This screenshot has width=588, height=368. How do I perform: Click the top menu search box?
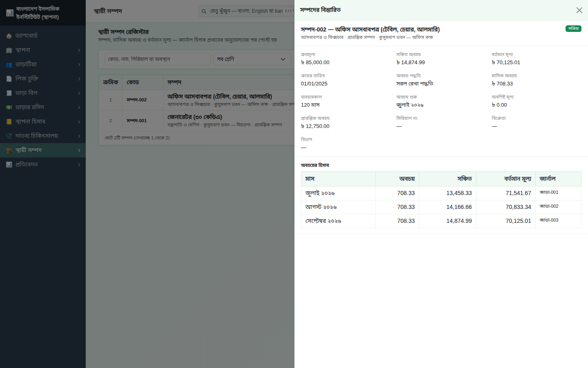246,11
